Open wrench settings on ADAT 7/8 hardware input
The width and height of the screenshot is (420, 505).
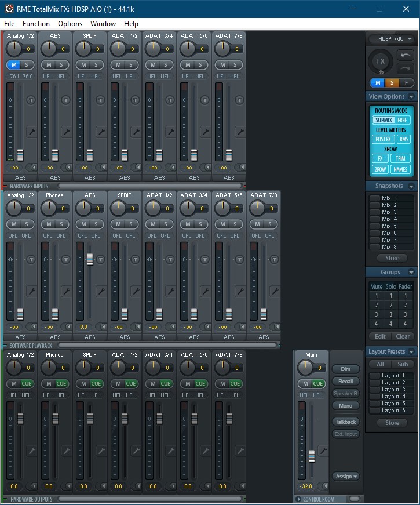(240, 132)
